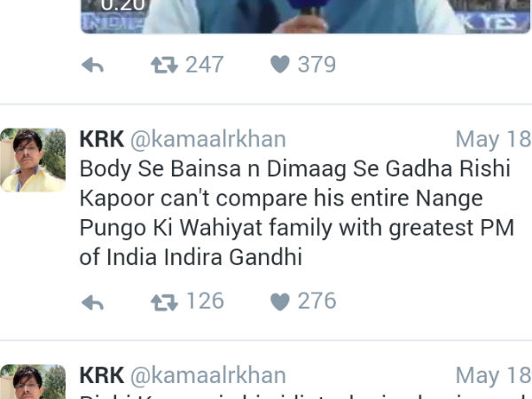
Task: Open May 18 timestamp of bottom tweet
Action: click(494, 376)
